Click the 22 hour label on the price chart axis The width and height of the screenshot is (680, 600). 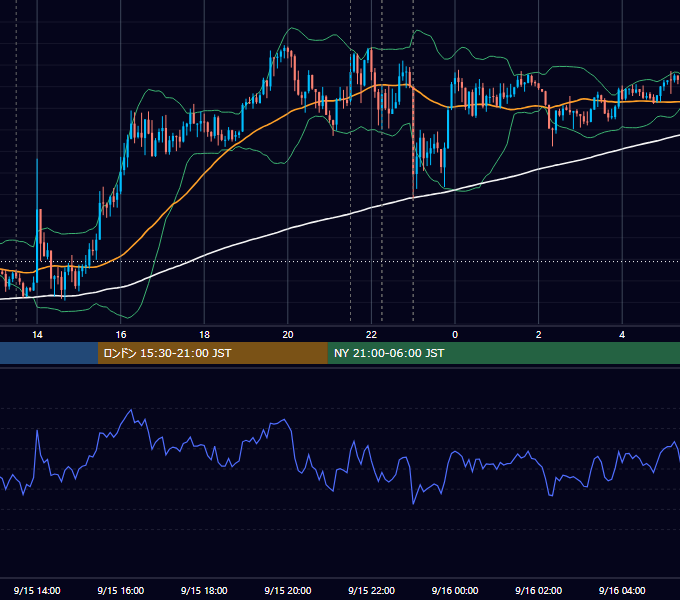[371, 335]
